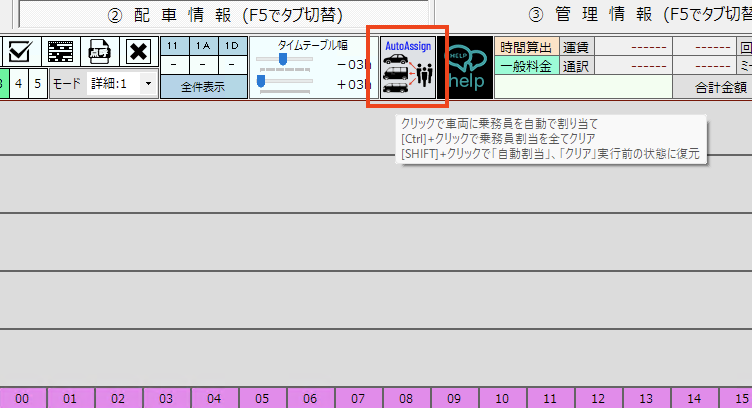Click hour 07 in the timeline header
The height and width of the screenshot is (408, 752).
pos(358,398)
